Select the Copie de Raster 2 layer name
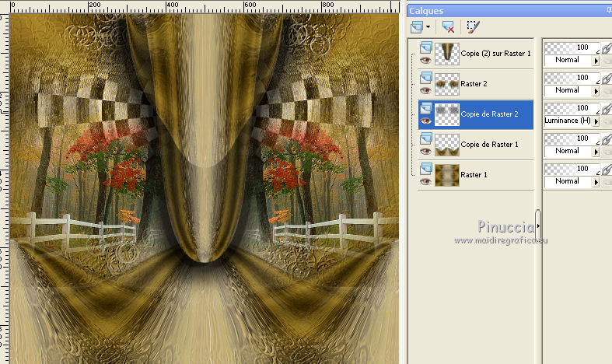This screenshot has height=364, width=612. [489, 114]
